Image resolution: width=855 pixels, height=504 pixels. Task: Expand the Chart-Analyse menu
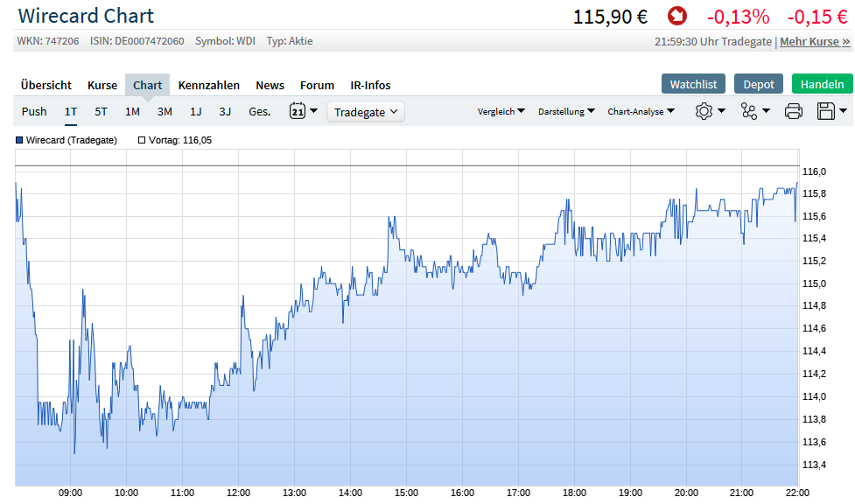(641, 111)
